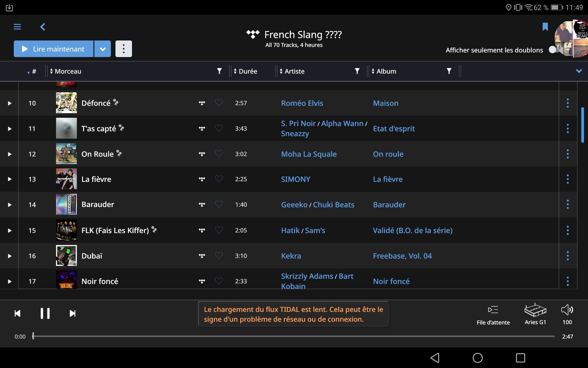The width and height of the screenshot is (588, 368).
Task: Open File d'attente queue
Action: (493, 315)
